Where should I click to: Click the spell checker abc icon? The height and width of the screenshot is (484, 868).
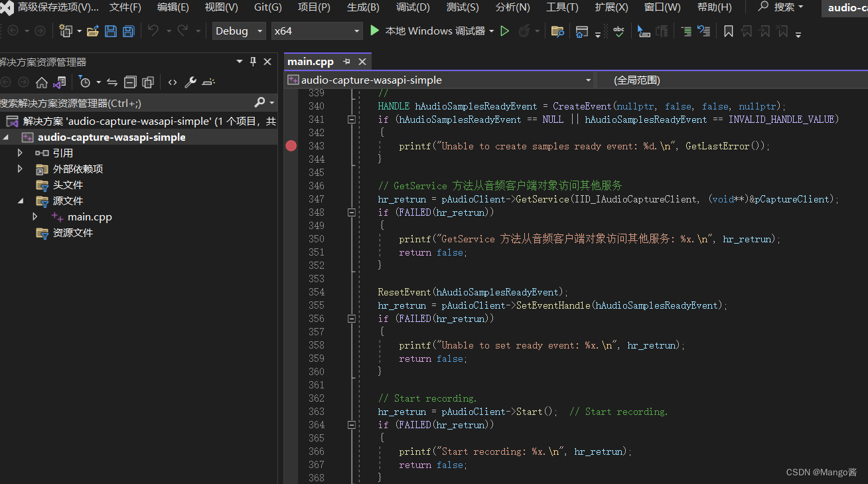(618, 31)
